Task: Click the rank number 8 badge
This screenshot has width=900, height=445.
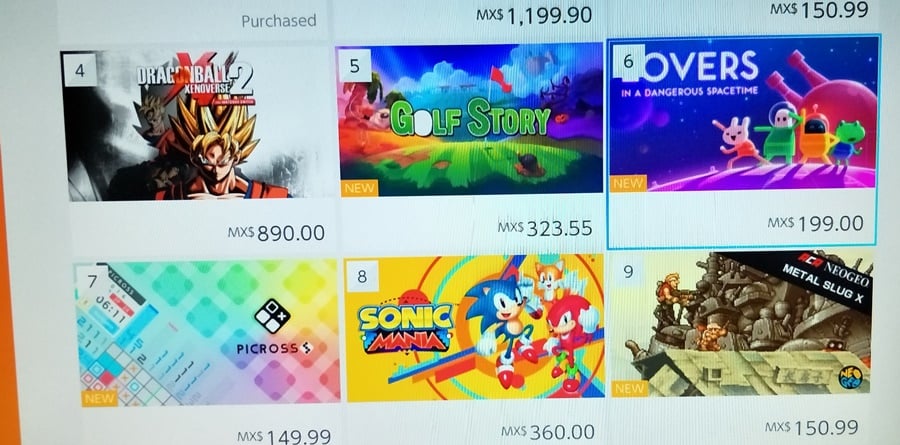Action: [x=362, y=276]
